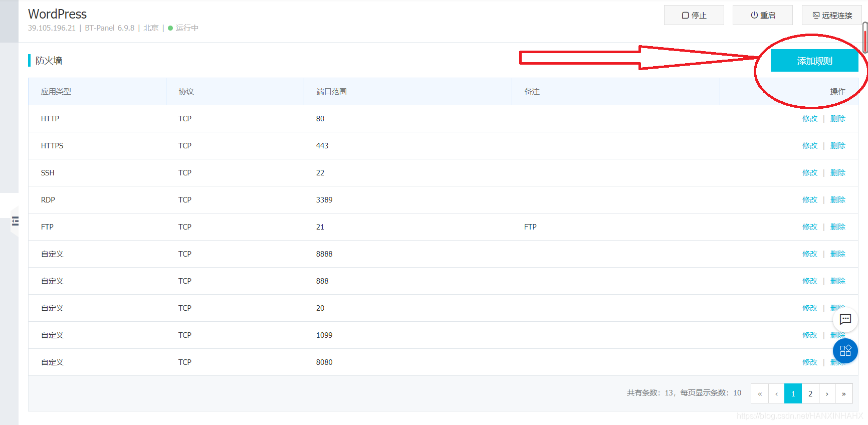Viewport: 868px width, 425px height.
Task: Expand the collapsed left sidebar menu icon
Action: [15, 221]
